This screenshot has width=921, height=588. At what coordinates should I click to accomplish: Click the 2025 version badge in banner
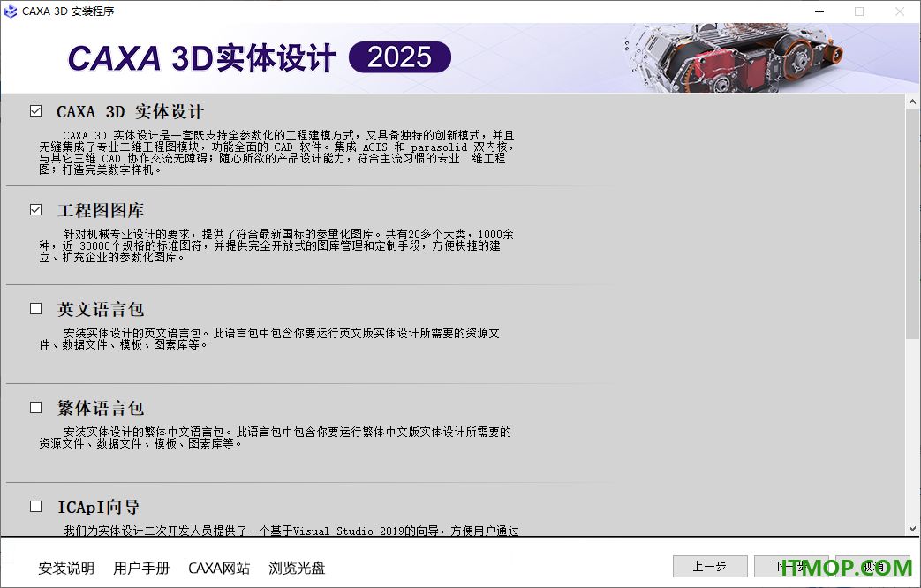[400, 57]
